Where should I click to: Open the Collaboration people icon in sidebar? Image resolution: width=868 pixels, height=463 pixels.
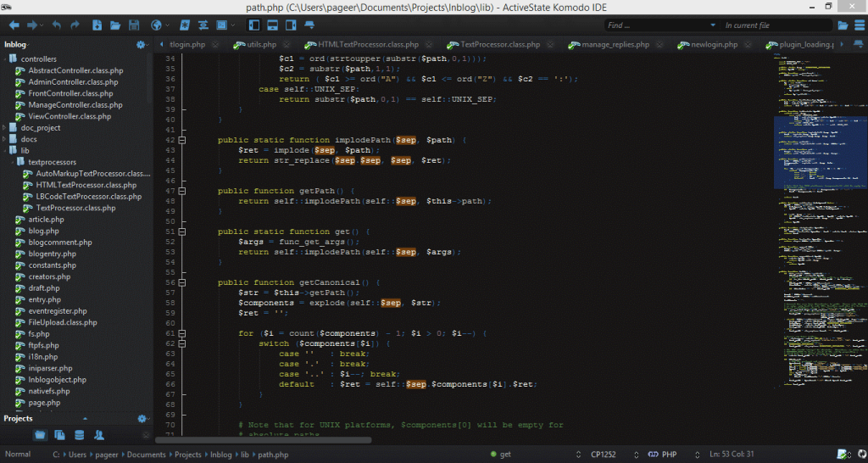99,435
